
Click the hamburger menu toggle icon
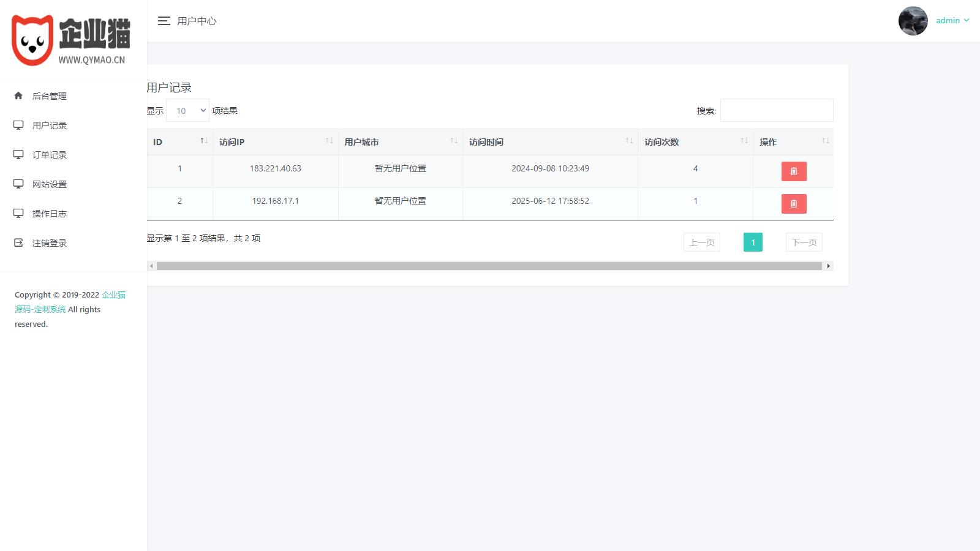164,21
